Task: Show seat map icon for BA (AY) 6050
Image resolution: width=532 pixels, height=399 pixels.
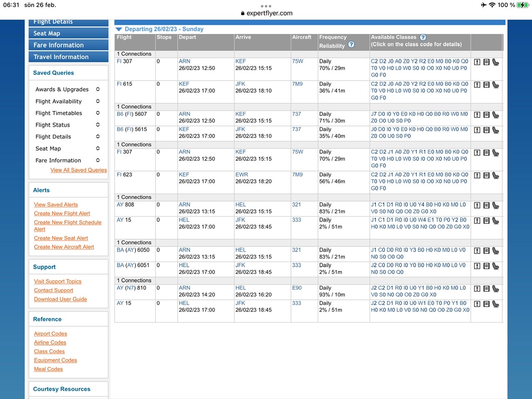Action: (495, 251)
